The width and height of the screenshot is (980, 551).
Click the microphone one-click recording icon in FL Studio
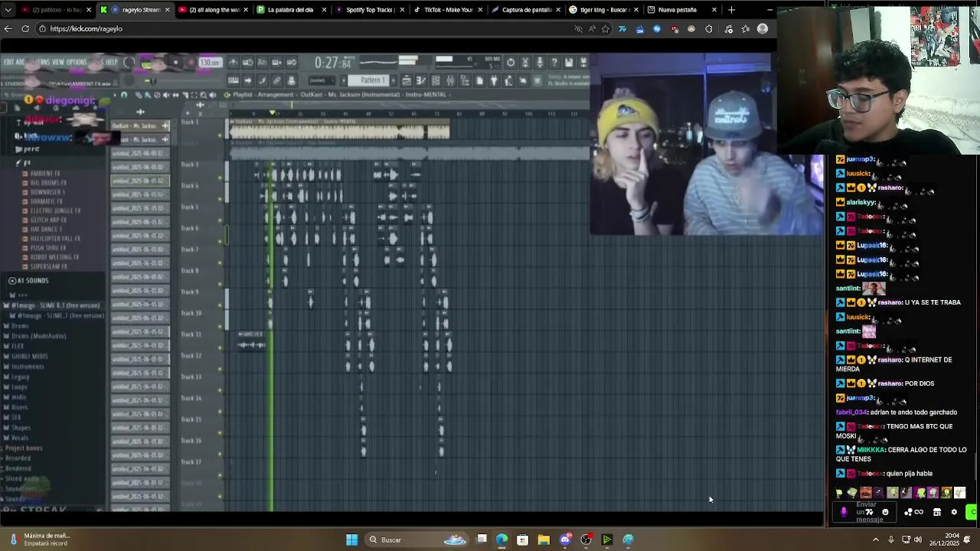click(x=540, y=62)
